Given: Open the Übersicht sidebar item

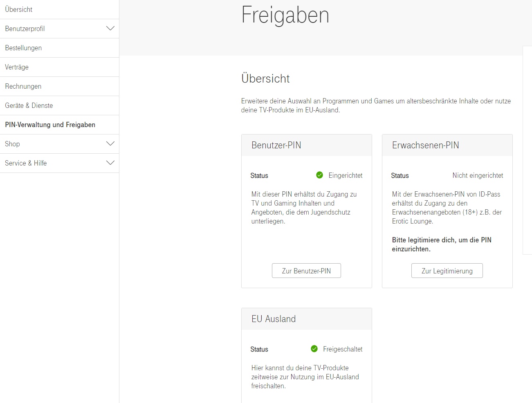Looking at the screenshot, I should (19, 9).
